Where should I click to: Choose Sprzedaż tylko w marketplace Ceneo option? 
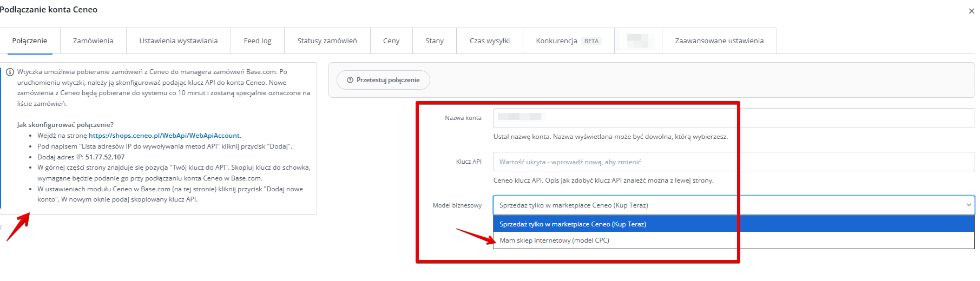573,224
